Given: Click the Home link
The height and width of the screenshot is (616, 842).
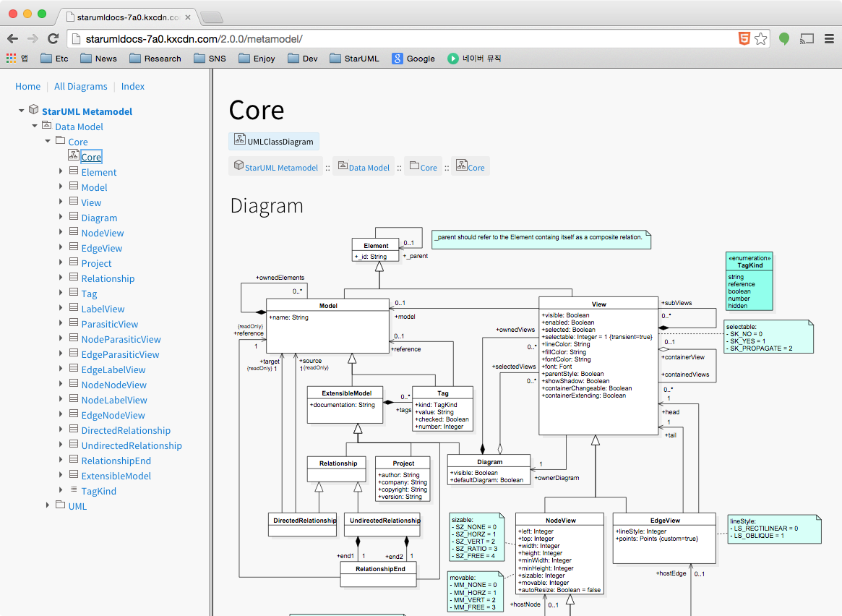Looking at the screenshot, I should tap(27, 86).
